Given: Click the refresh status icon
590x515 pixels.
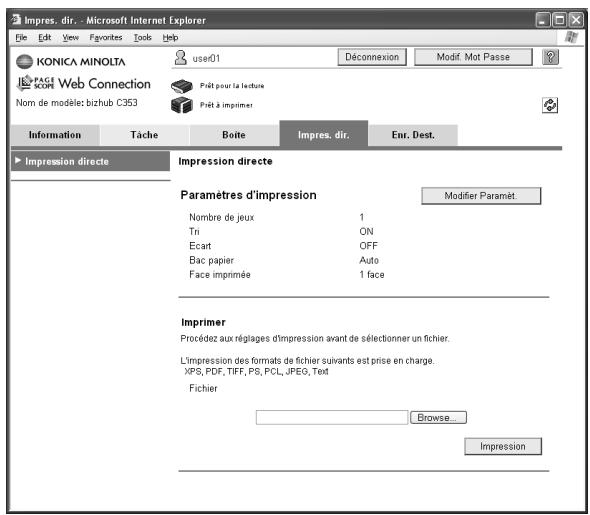Looking at the screenshot, I should (550, 105).
